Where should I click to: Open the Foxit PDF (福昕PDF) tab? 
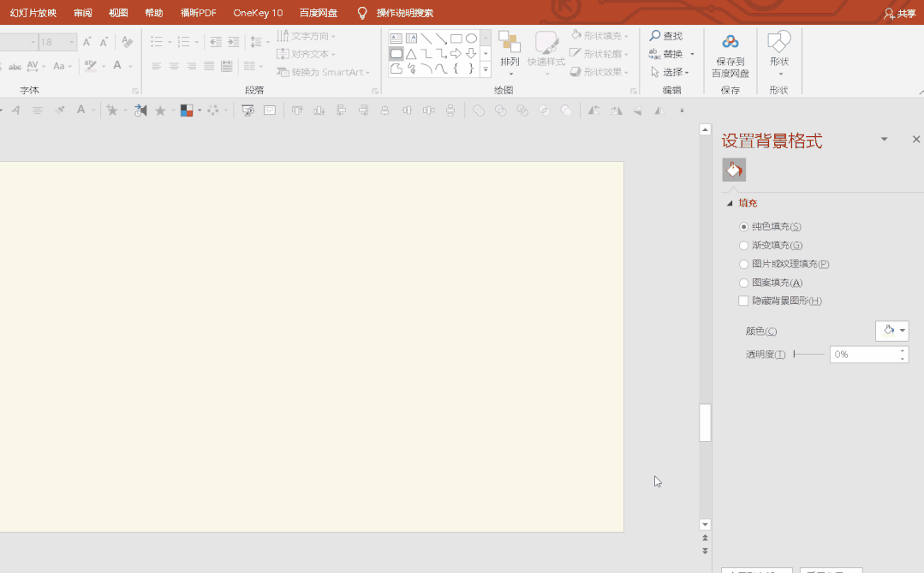pos(198,13)
